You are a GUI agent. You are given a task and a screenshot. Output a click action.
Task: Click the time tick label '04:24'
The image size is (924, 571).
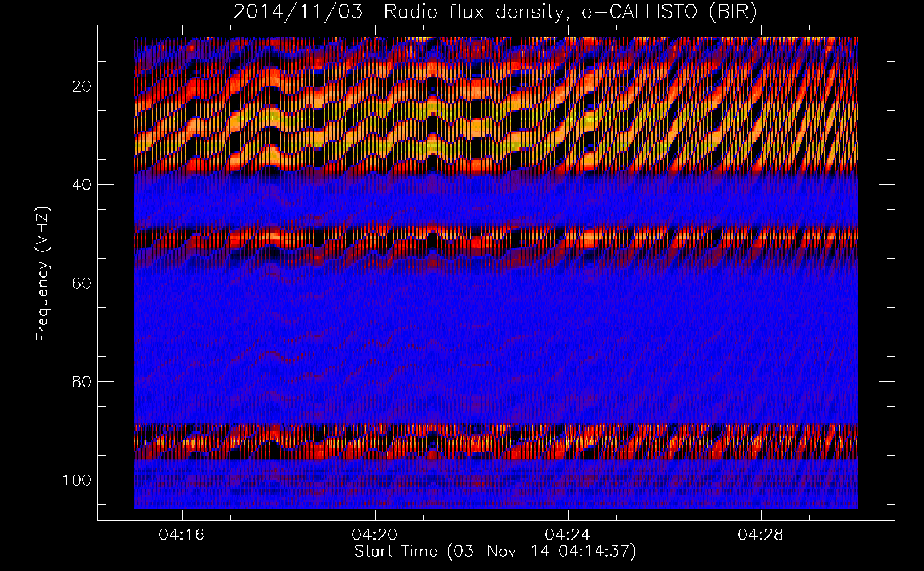click(568, 535)
